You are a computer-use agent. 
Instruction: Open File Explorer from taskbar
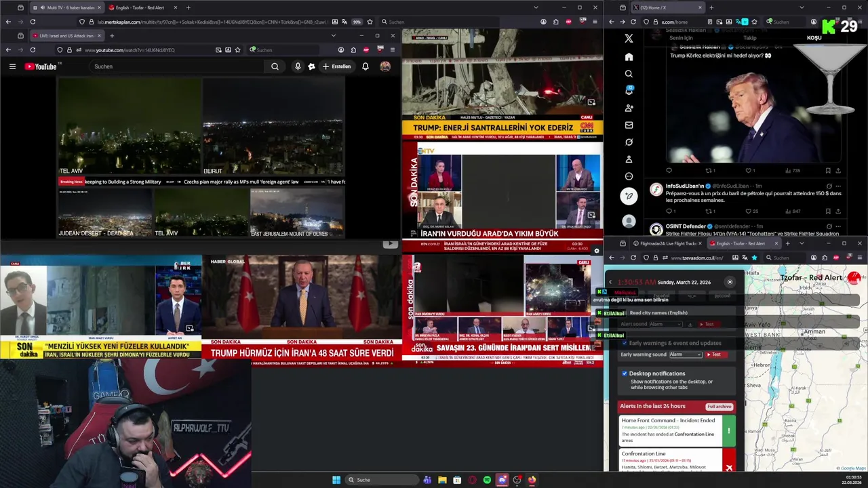(x=442, y=480)
